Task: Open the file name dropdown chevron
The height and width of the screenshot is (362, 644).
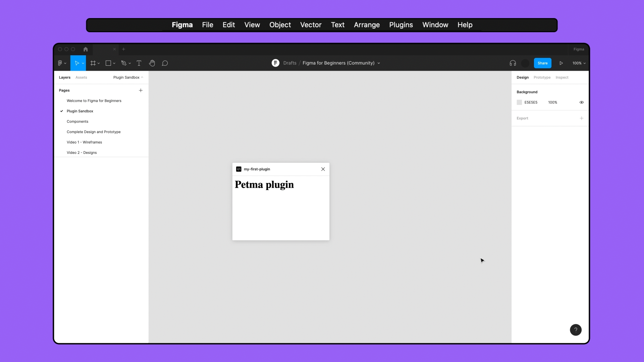Action: (x=379, y=63)
